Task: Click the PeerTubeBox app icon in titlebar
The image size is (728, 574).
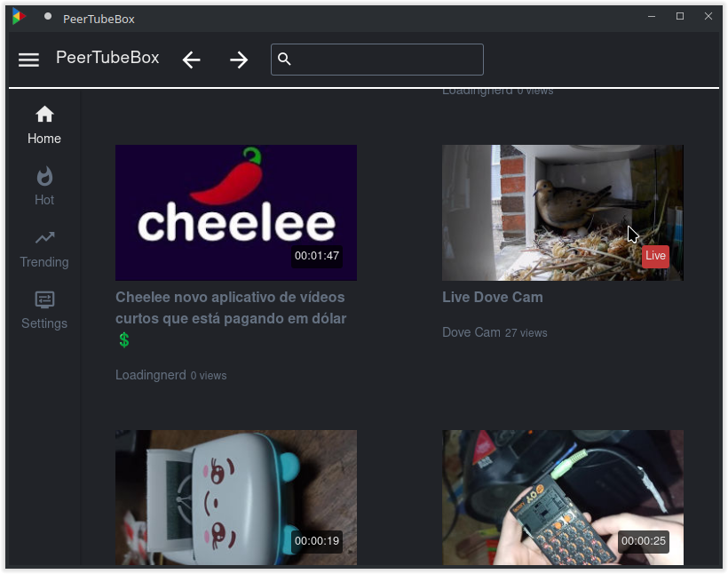Action: [19, 17]
